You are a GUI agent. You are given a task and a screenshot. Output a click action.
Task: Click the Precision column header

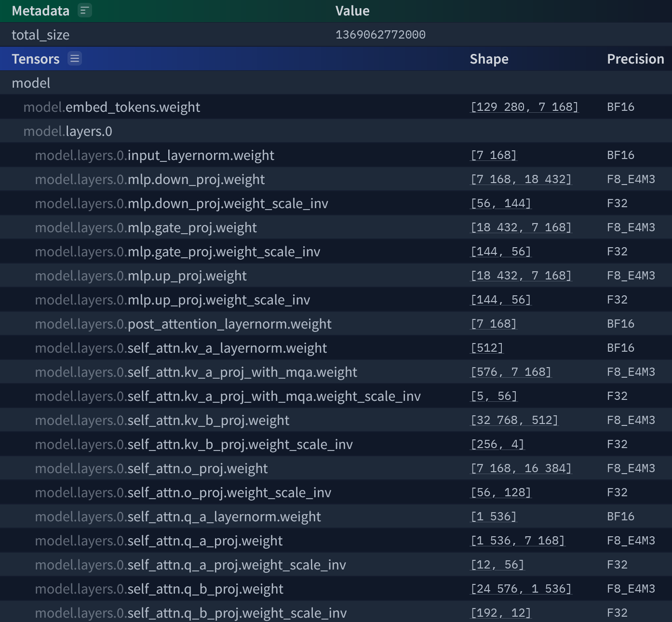tap(635, 59)
